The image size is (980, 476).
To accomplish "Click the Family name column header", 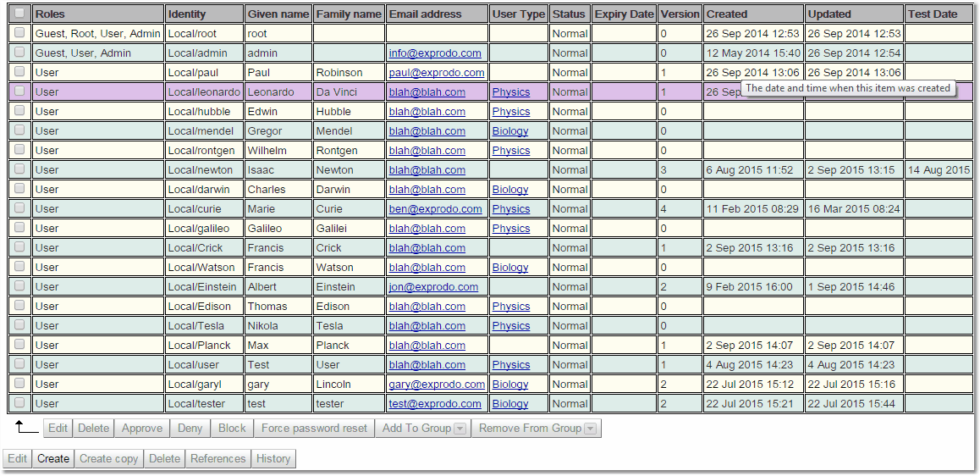I will click(x=348, y=14).
